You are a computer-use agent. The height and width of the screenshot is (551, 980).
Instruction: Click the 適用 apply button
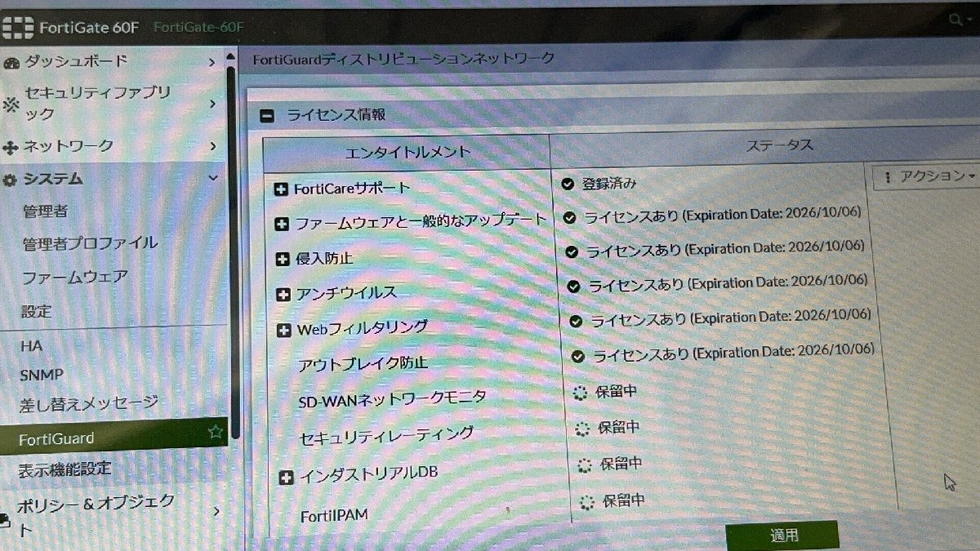point(782,535)
